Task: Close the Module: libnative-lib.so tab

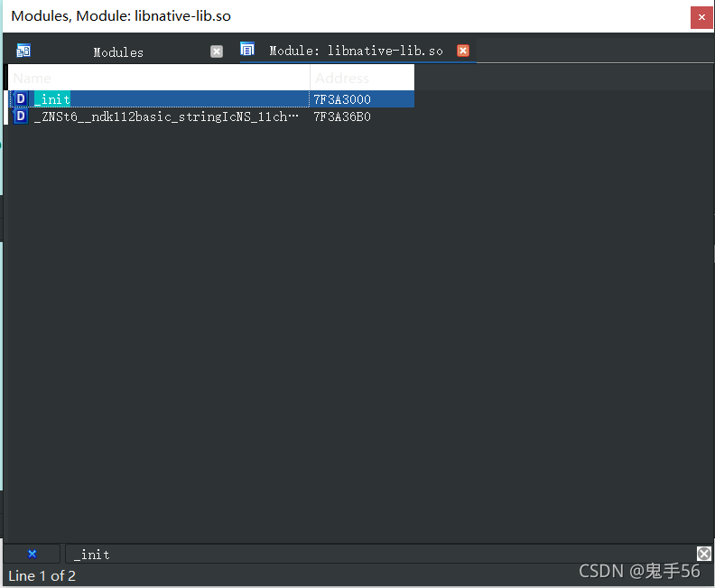Action: (463, 51)
